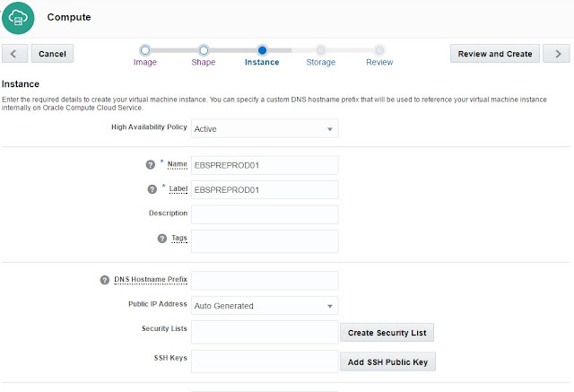Click the next step arrow button
Image resolution: width=574 pixels, height=392 pixels.
(x=556, y=54)
